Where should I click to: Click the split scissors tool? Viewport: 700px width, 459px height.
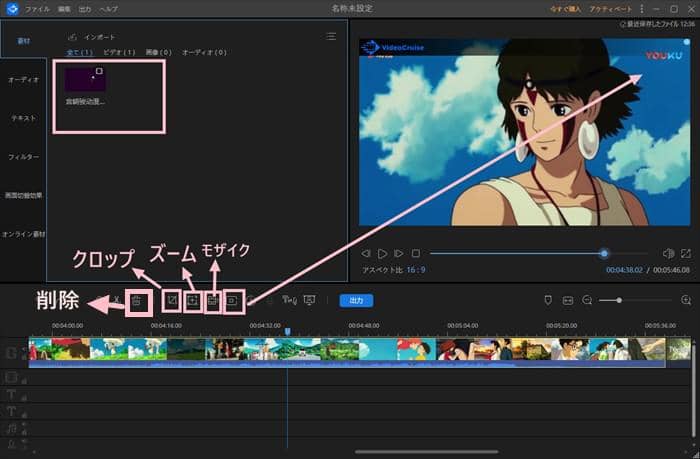(116, 300)
